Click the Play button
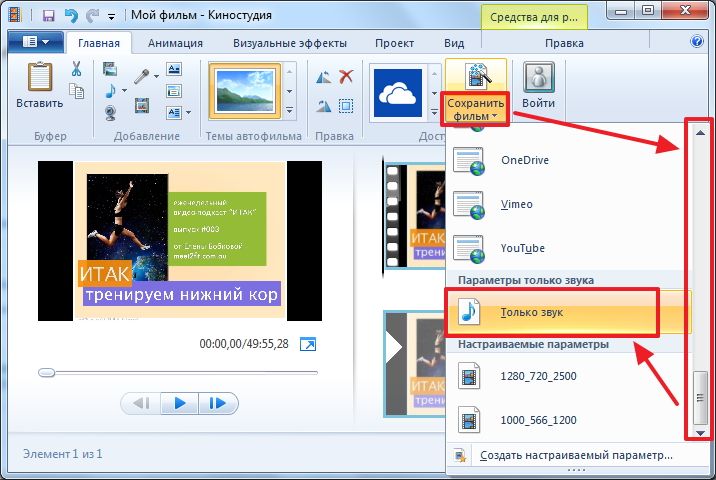The height and width of the screenshot is (480, 716). click(180, 403)
